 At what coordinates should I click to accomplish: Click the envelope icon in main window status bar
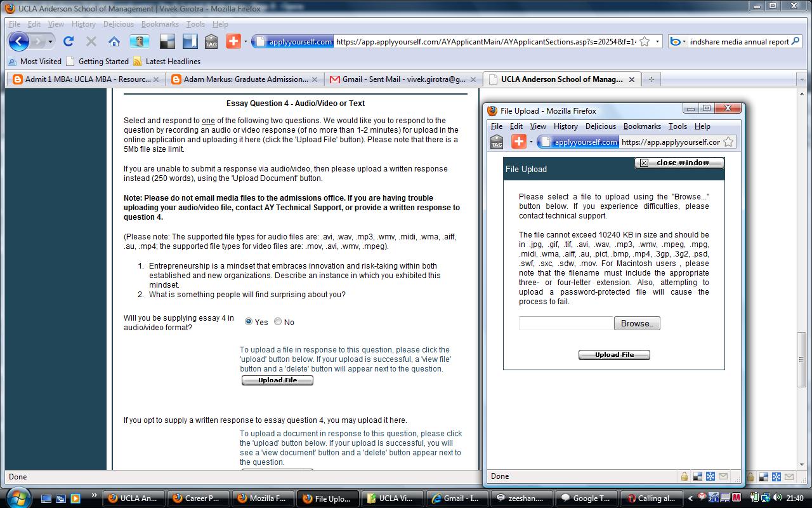pos(789,477)
